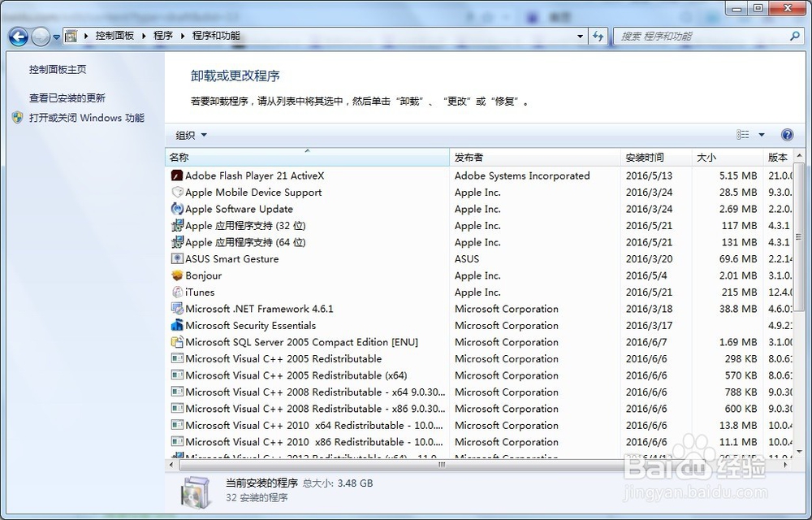Click the SQL Server 2005 Compact Edition icon

[x=177, y=342]
